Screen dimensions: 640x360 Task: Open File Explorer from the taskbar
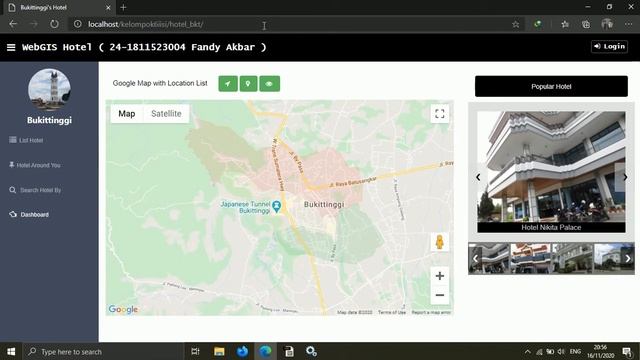pos(219,351)
